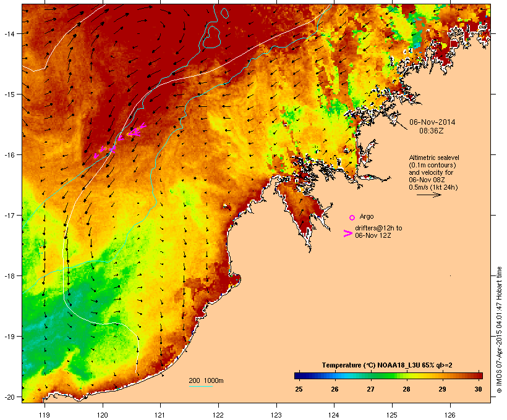This screenshot has width=507, height=420.
Task: Click the 'and velocity for' caption line
Action: point(431,172)
